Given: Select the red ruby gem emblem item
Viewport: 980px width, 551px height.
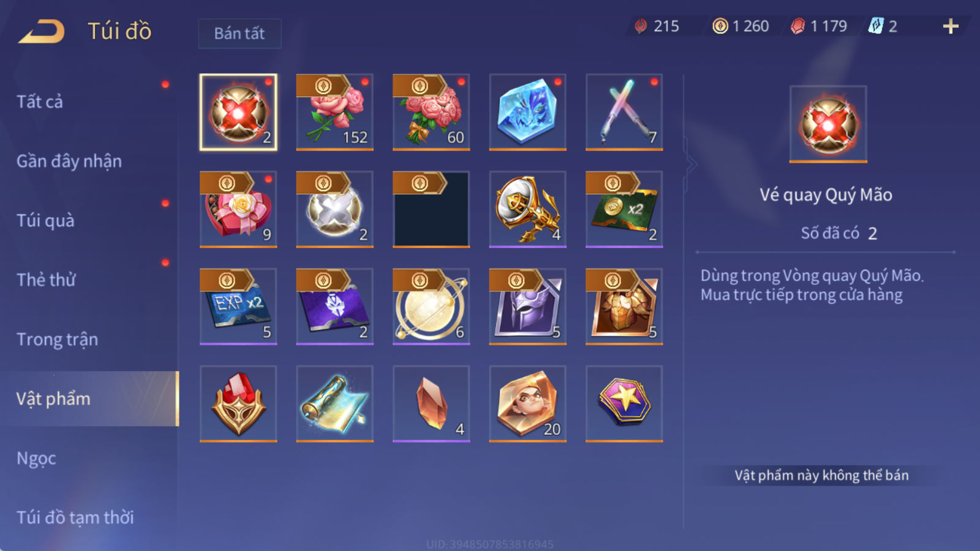Looking at the screenshot, I should [238, 404].
